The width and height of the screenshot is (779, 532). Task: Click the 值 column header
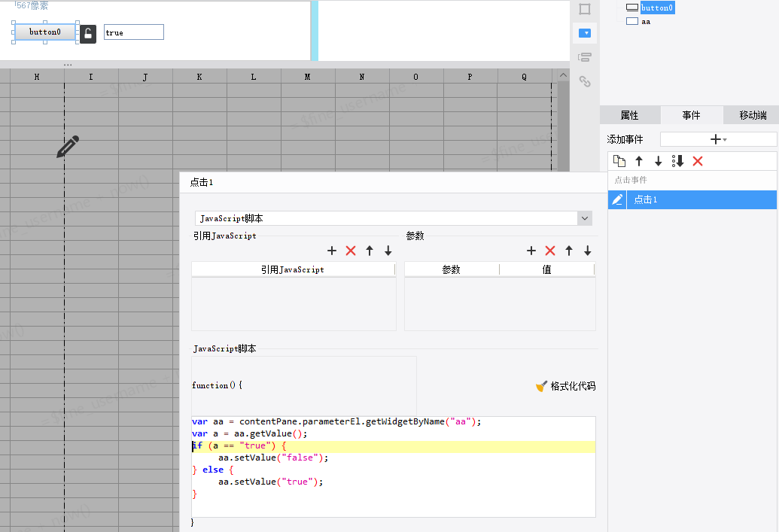pos(547,269)
